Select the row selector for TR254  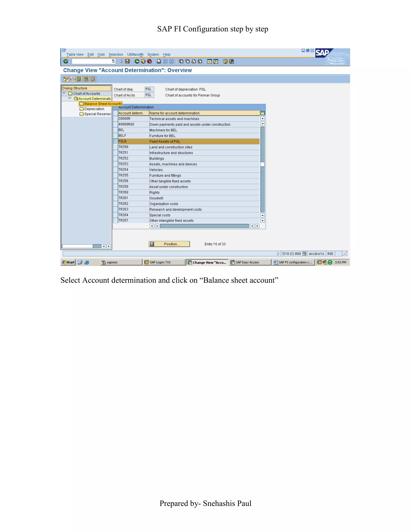pos(116,170)
